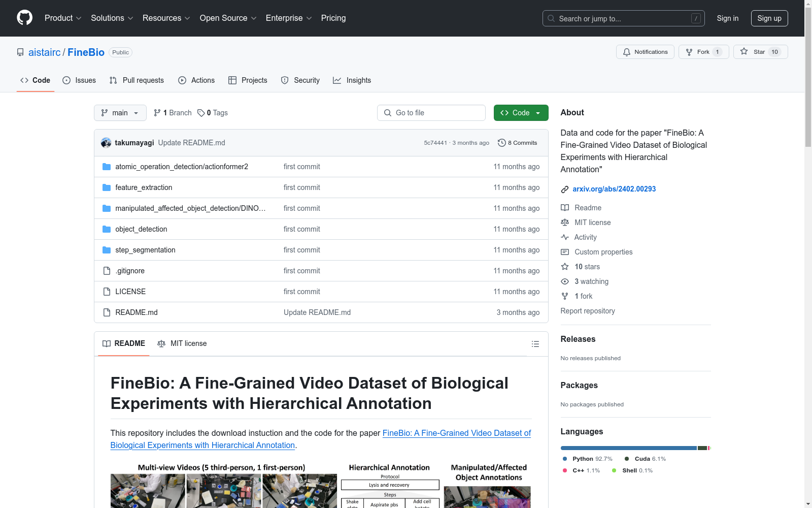812x508 pixels.
Task: Click the pulse icon beside Activity
Action: click(x=565, y=237)
